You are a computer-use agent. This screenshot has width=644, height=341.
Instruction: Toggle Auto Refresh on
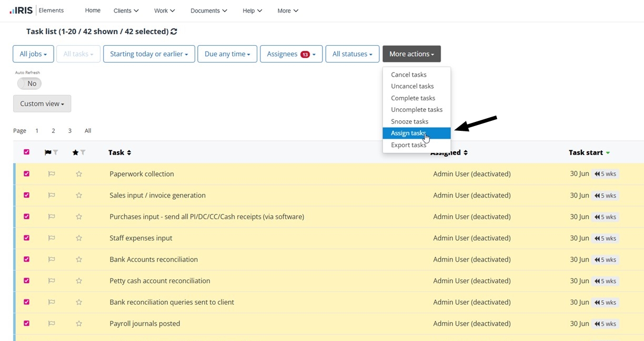point(29,83)
